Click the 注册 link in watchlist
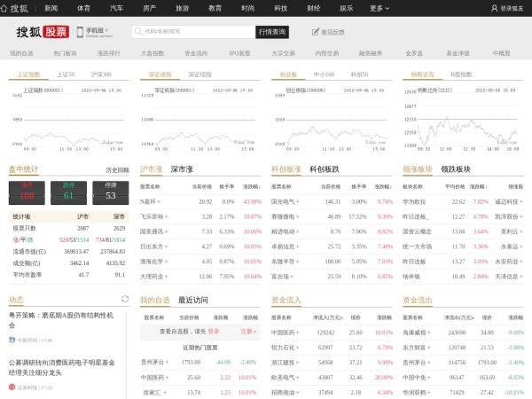The width and height of the screenshot is (532, 399). point(247,331)
